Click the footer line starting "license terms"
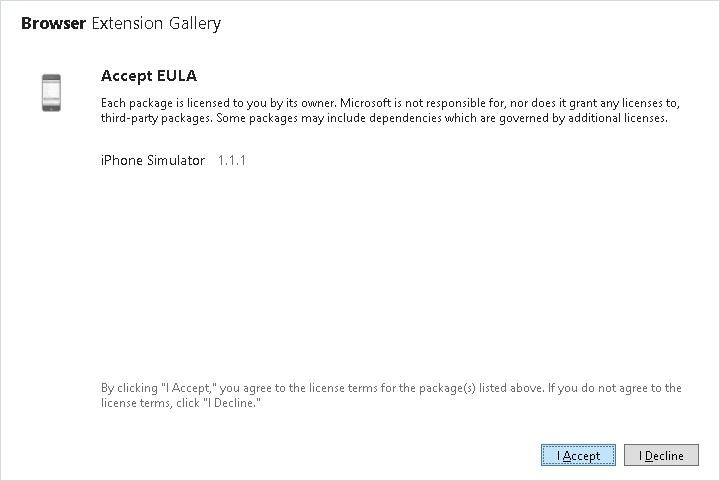This screenshot has width=720, height=481. [x=181, y=403]
